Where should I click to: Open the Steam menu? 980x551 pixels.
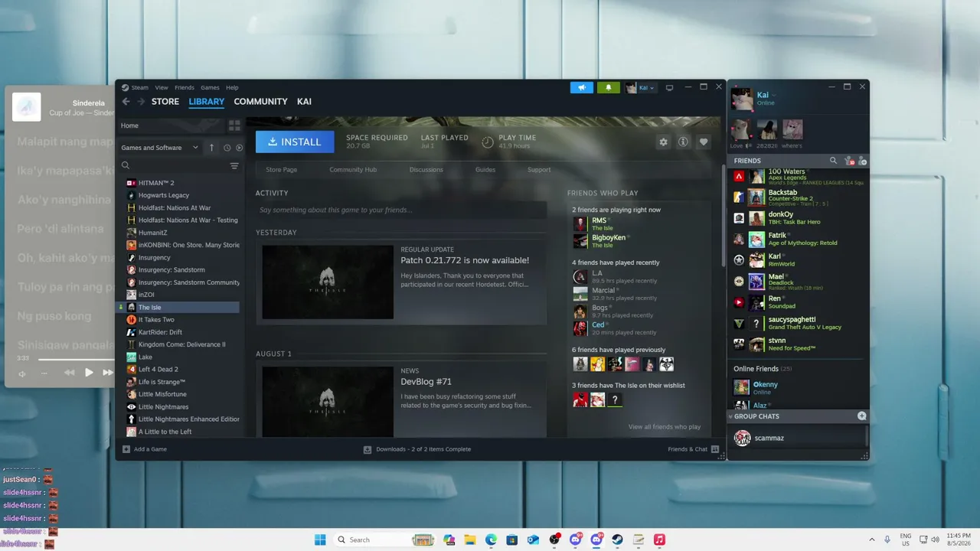(x=139, y=87)
